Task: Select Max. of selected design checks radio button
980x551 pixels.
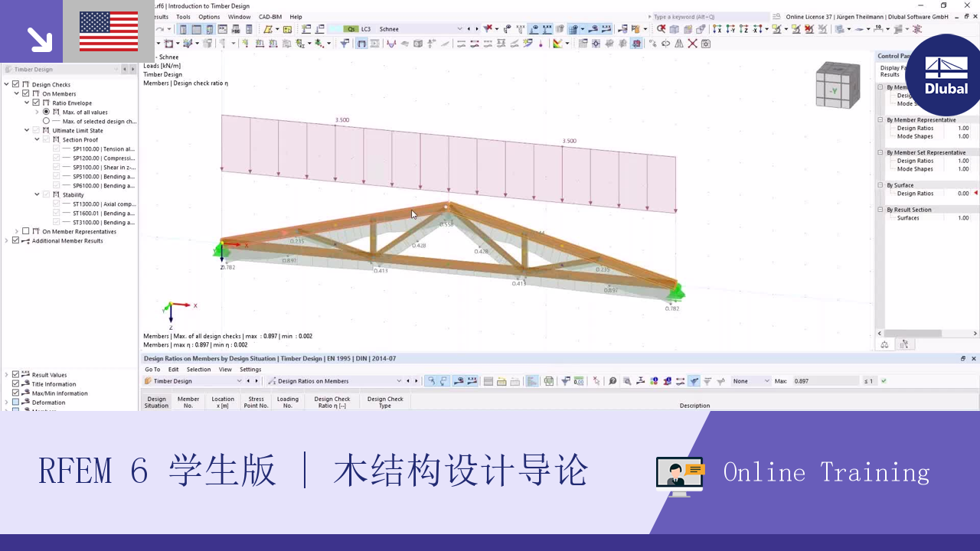Action: point(46,121)
